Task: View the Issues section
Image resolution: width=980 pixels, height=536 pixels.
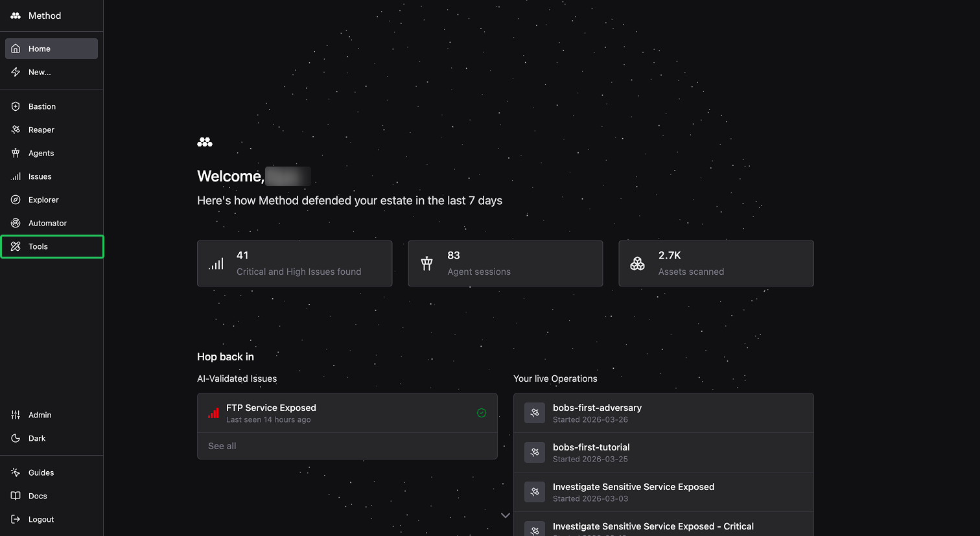Action: [x=40, y=176]
